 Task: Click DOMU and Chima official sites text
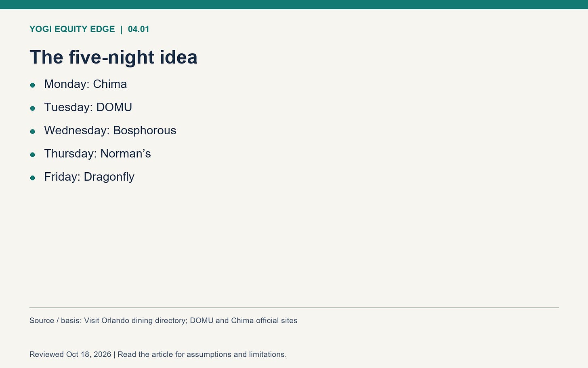coord(244,321)
